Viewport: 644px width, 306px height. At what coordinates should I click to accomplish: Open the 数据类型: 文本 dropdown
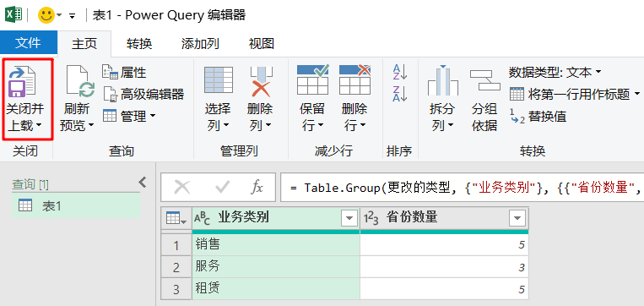[x=555, y=73]
